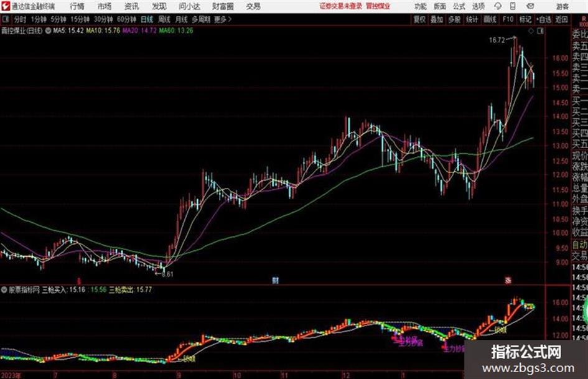The image size is (588, 379).
Task: Open the 市场 menu
Action: (105, 6)
